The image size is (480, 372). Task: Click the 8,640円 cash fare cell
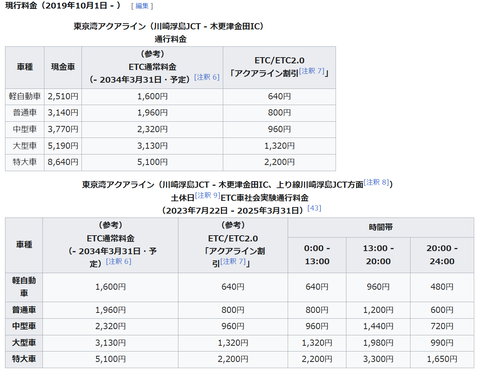tap(63, 162)
